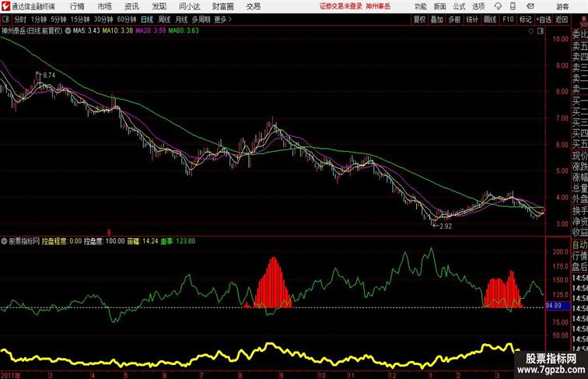Open the 选项 menu
The height and width of the screenshot is (379, 588).
[478, 6]
